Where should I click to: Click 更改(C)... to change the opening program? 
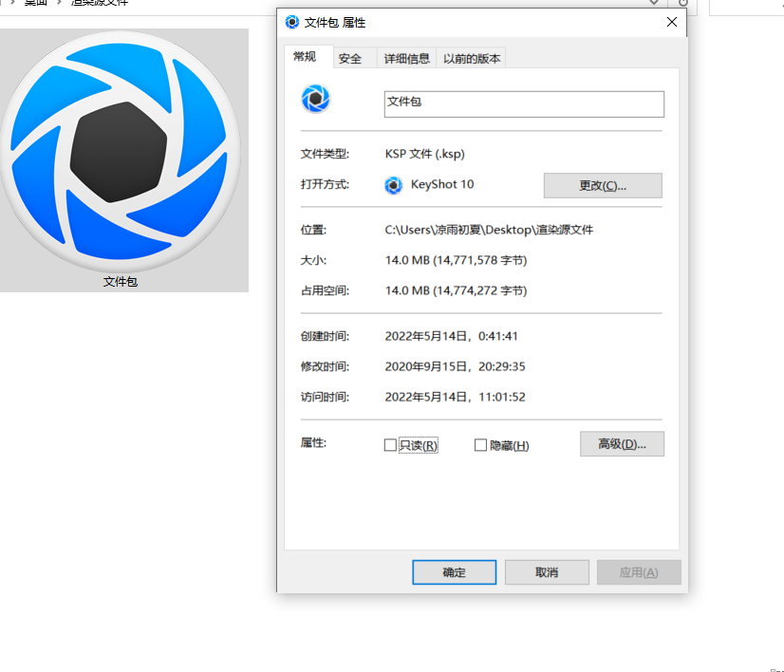click(x=603, y=185)
